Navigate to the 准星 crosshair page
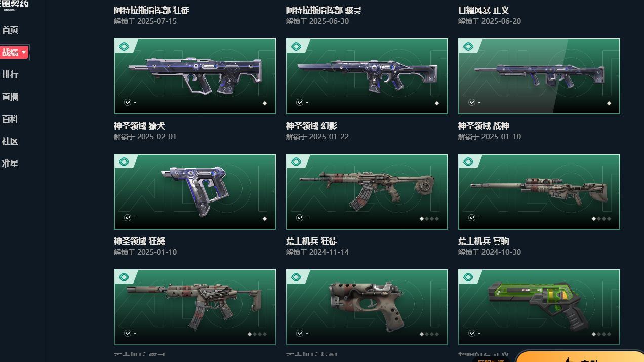This screenshot has width=644, height=362. (x=10, y=164)
